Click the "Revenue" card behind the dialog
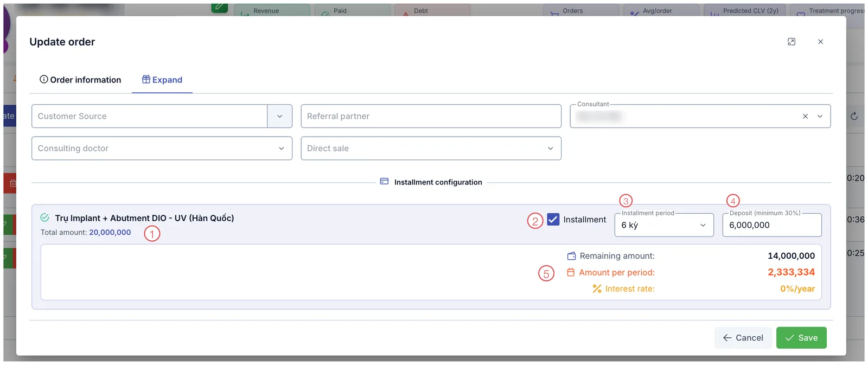 272,10
